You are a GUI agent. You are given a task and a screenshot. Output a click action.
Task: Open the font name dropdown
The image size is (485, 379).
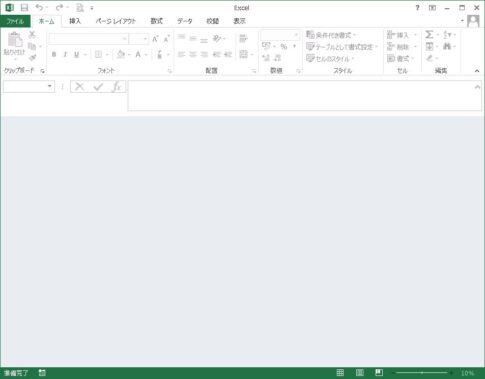(x=124, y=39)
